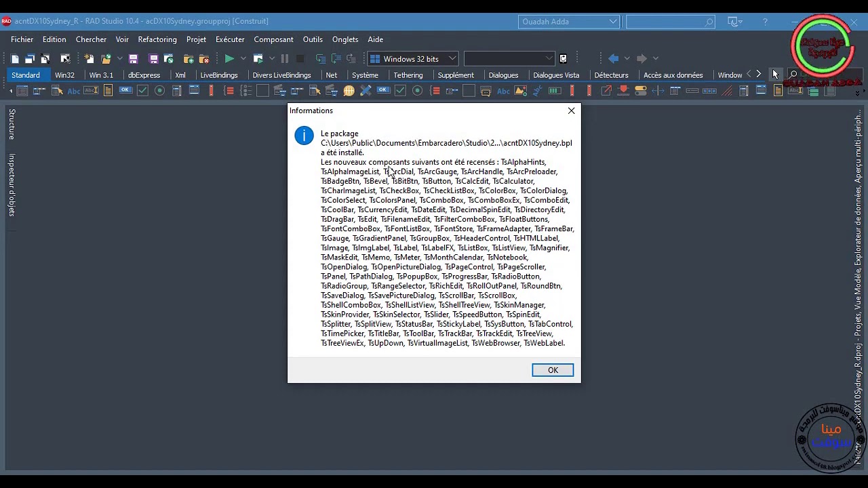Select the Dialogues Vista palette tab
The image size is (868, 488).
(556, 75)
